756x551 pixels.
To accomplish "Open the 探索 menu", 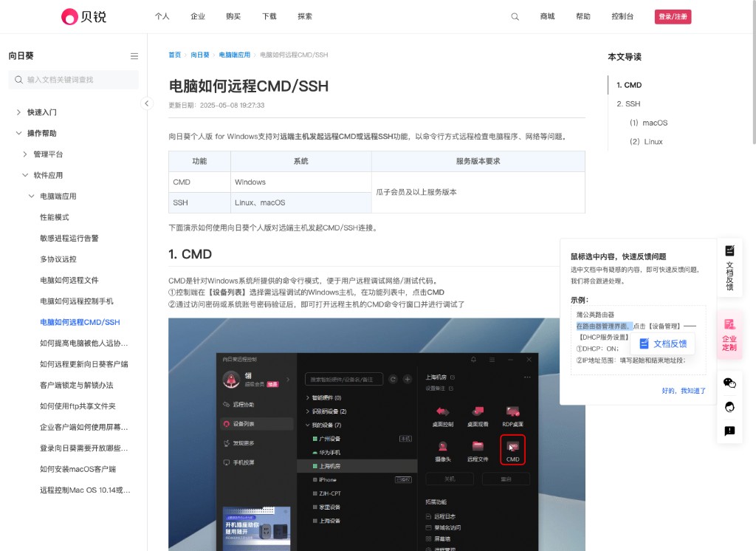I will click(305, 16).
